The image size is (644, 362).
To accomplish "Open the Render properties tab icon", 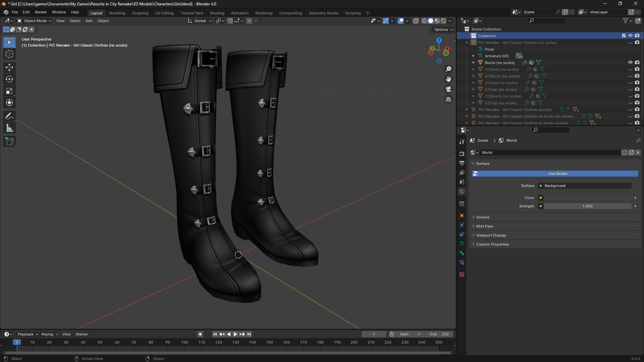I will pos(462,154).
